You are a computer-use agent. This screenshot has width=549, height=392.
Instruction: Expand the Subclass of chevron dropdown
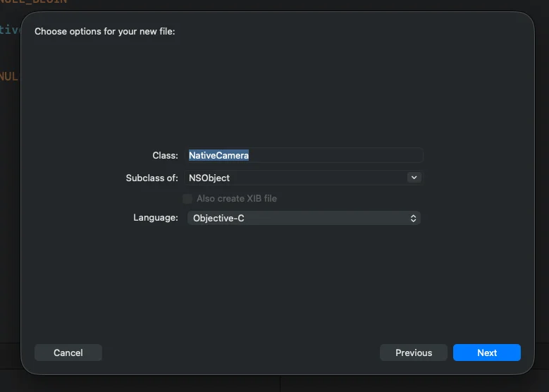414,178
